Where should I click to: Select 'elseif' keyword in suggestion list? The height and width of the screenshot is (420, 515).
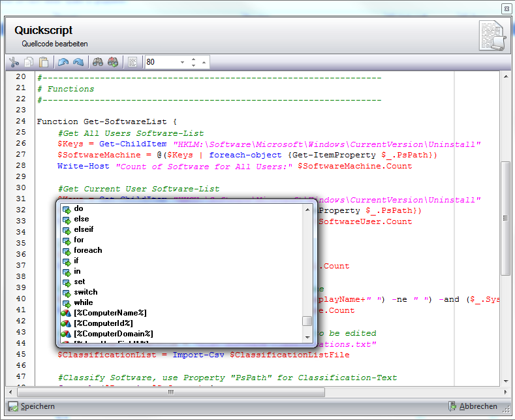pos(84,229)
